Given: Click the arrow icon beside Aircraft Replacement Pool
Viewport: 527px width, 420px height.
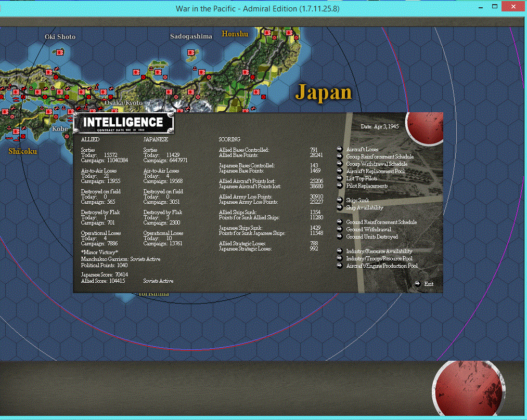Looking at the screenshot, I should point(340,171).
